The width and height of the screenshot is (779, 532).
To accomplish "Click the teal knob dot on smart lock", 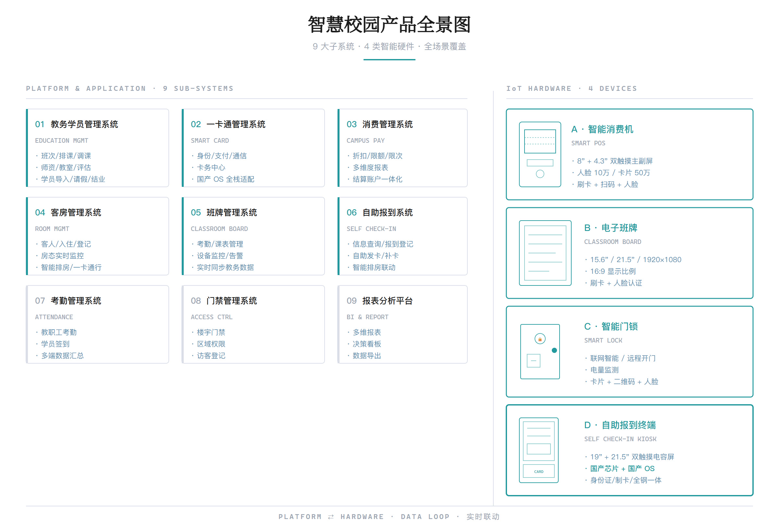I will click(554, 350).
